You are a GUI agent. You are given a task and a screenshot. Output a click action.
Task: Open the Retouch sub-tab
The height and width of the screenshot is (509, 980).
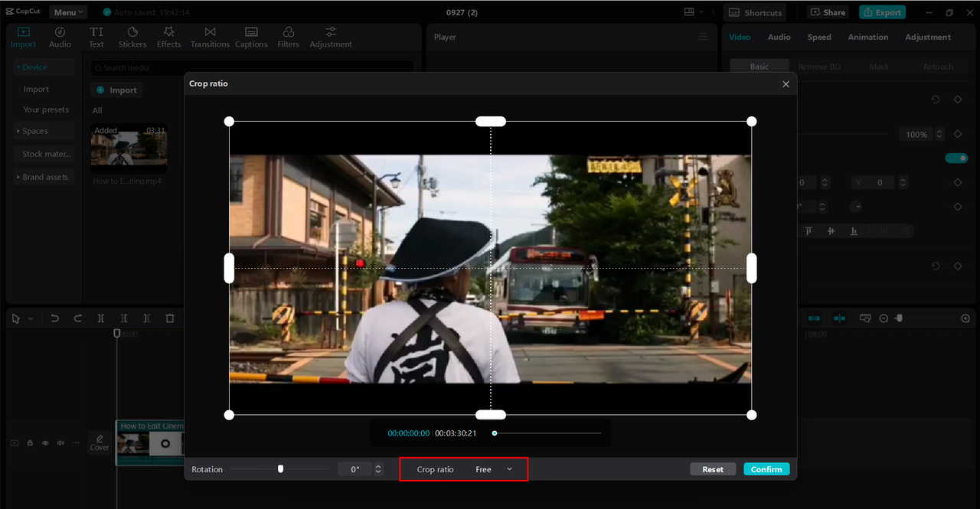pyautogui.click(x=938, y=67)
